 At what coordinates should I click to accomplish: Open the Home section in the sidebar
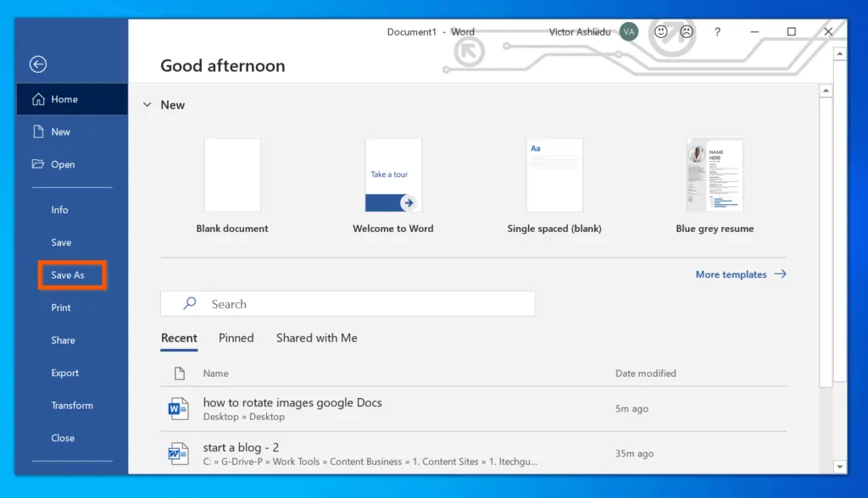click(61, 98)
